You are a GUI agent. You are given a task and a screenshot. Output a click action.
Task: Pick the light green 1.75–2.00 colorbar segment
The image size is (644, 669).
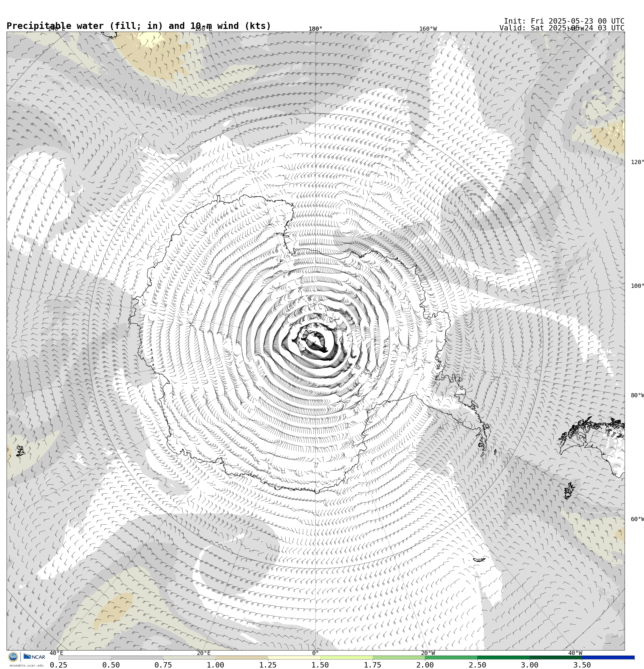click(x=399, y=657)
